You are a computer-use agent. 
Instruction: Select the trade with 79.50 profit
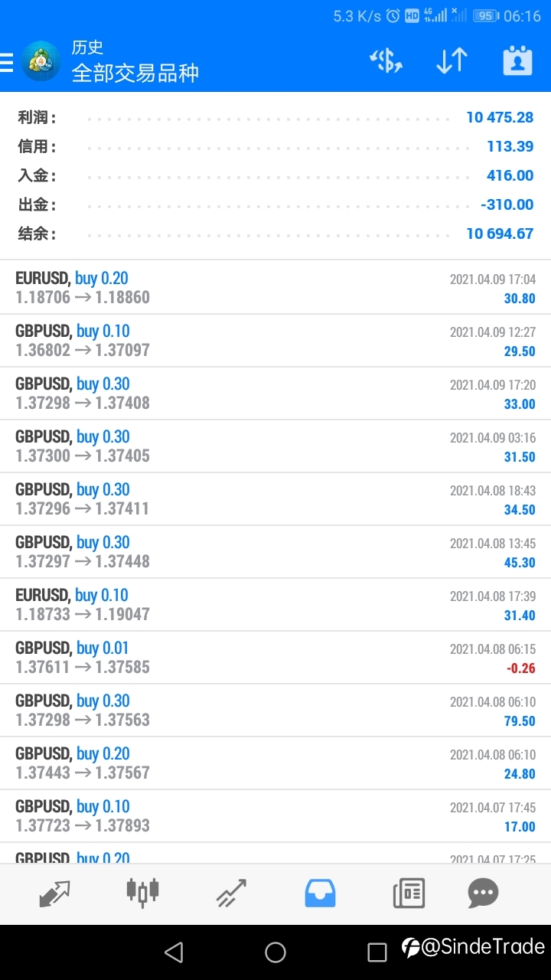click(x=275, y=710)
